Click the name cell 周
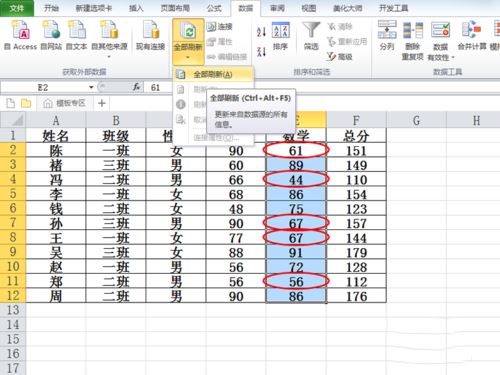Image resolution: width=500 pixels, height=375 pixels. pos(56,296)
